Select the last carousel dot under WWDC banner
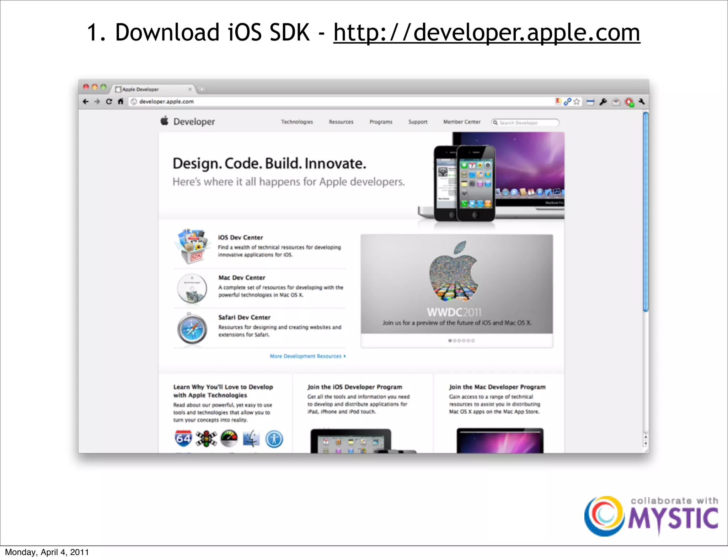This screenshot has height=560, width=728. click(x=473, y=340)
